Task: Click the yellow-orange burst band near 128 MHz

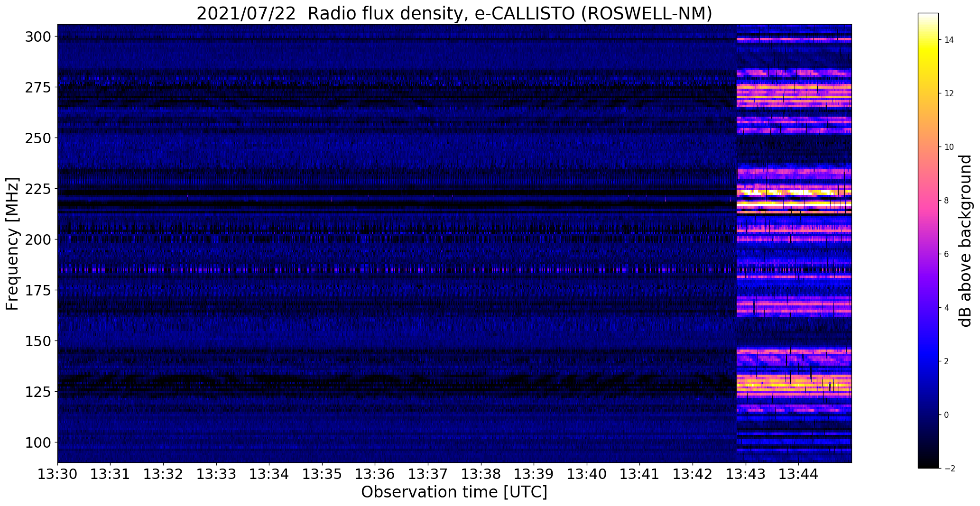Action: pos(794,385)
